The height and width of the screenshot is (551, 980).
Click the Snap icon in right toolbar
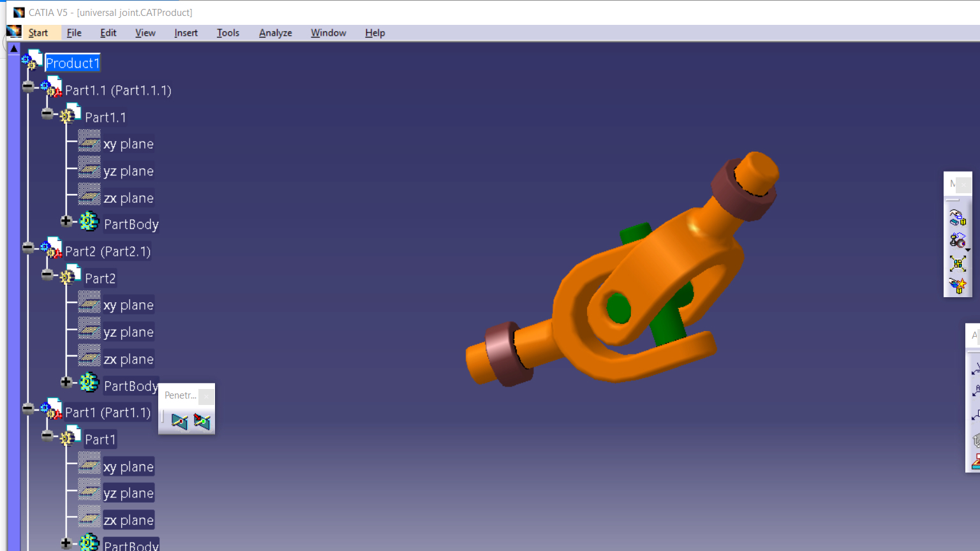(956, 240)
